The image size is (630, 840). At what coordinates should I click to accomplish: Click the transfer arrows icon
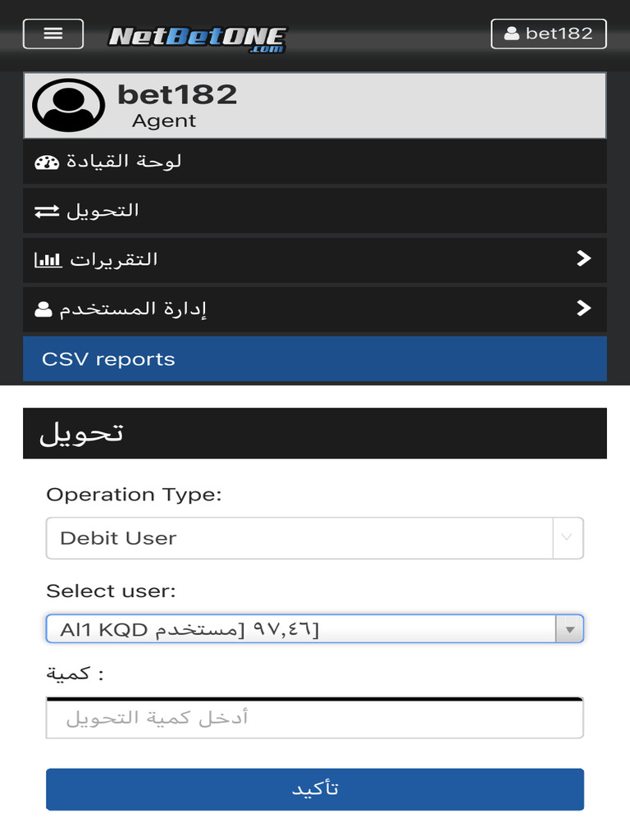[47, 211]
